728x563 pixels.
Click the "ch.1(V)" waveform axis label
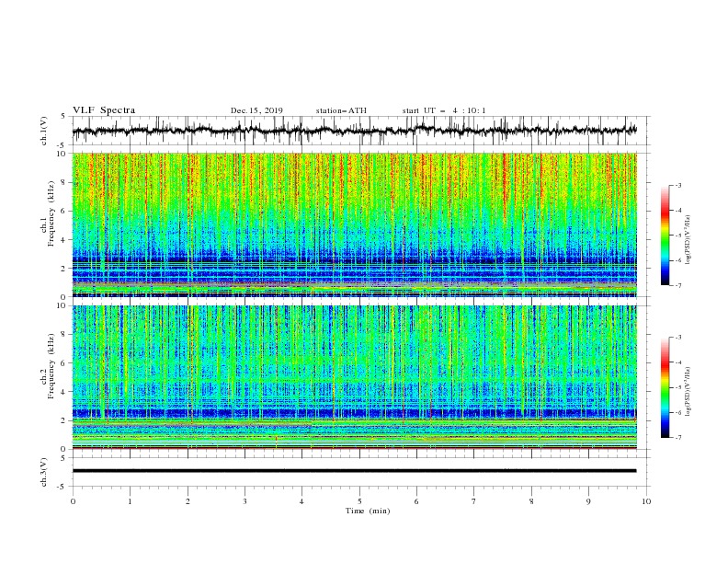point(44,131)
